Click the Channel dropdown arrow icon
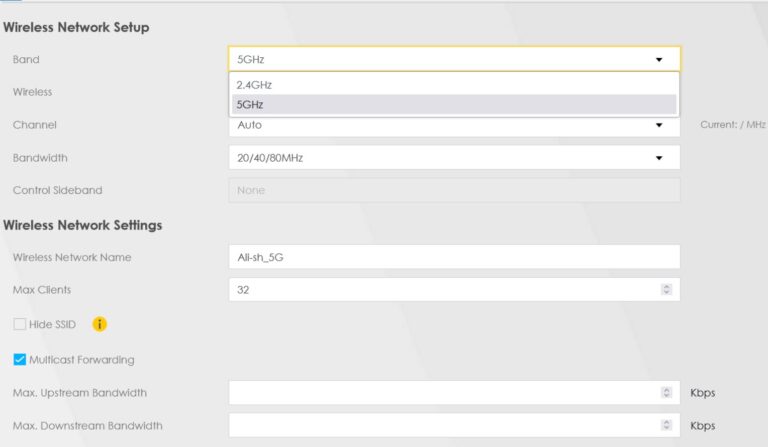The width and height of the screenshot is (768, 447). click(659, 125)
